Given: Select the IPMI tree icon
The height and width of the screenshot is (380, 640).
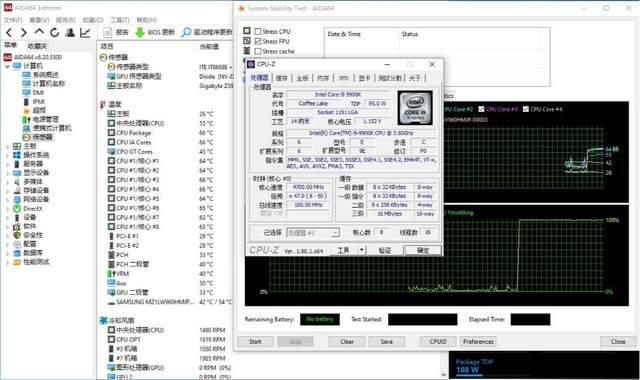Looking at the screenshot, I should pyautogui.click(x=26, y=102).
